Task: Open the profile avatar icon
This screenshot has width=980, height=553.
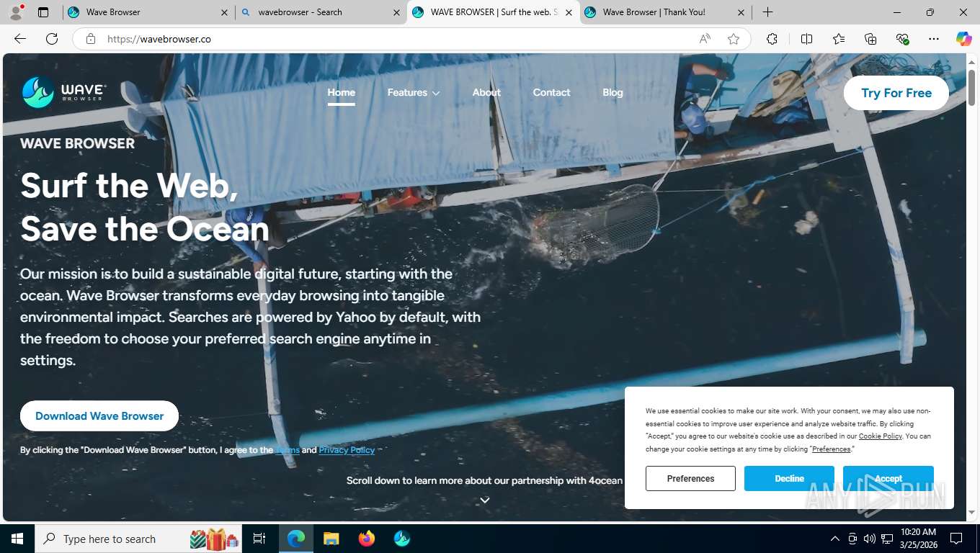Action: (x=16, y=12)
